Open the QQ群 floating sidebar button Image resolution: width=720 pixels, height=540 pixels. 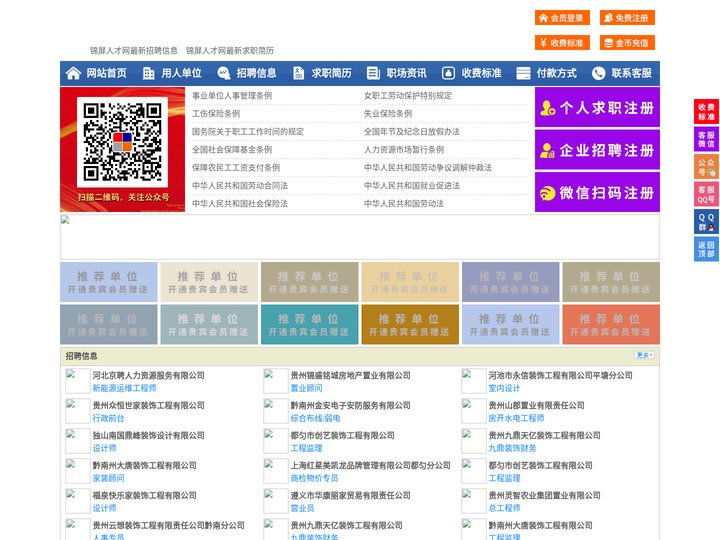coord(706,222)
